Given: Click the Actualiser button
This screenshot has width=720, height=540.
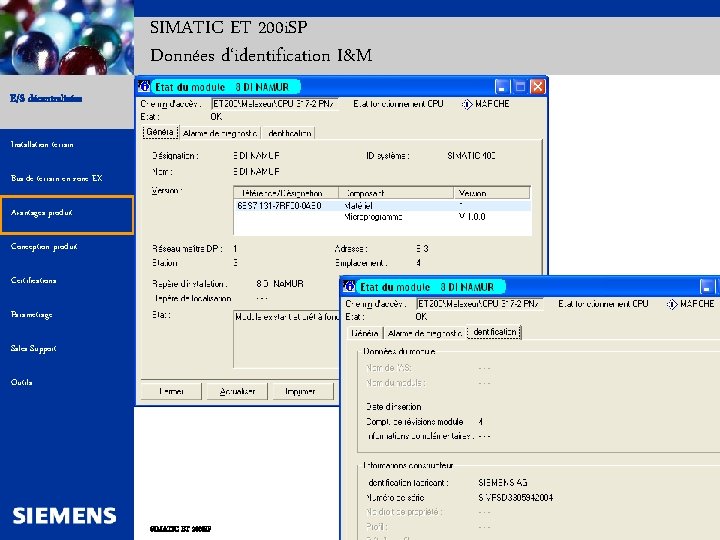Looking at the screenshot, I should [x=237, y=391].
